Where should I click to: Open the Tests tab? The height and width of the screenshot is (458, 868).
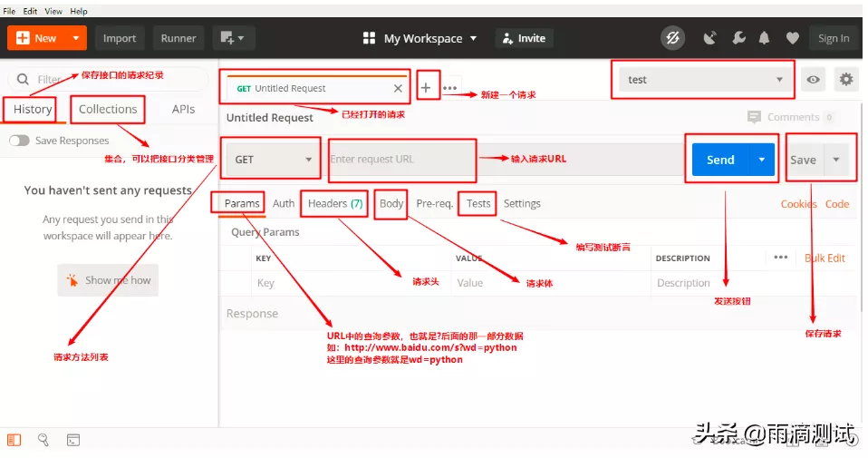(x=478, y=203)
